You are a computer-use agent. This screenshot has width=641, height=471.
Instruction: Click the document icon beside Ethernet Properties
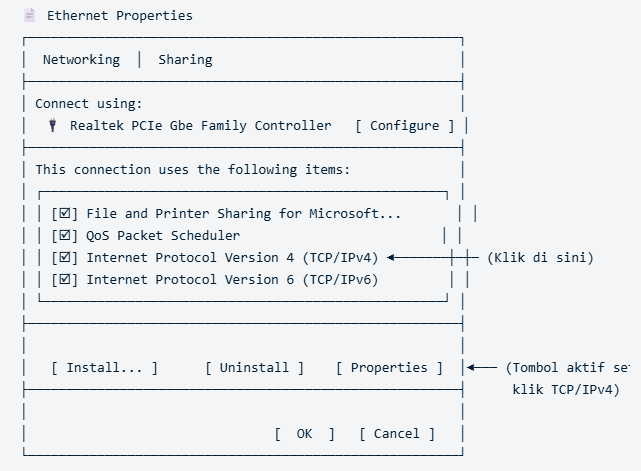pos(29,16)
